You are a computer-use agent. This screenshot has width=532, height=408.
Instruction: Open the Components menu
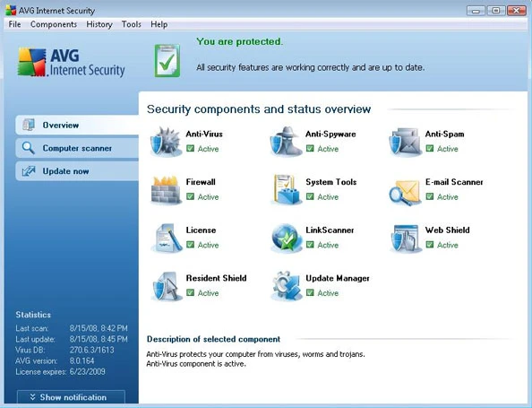[x=54, y=24]
